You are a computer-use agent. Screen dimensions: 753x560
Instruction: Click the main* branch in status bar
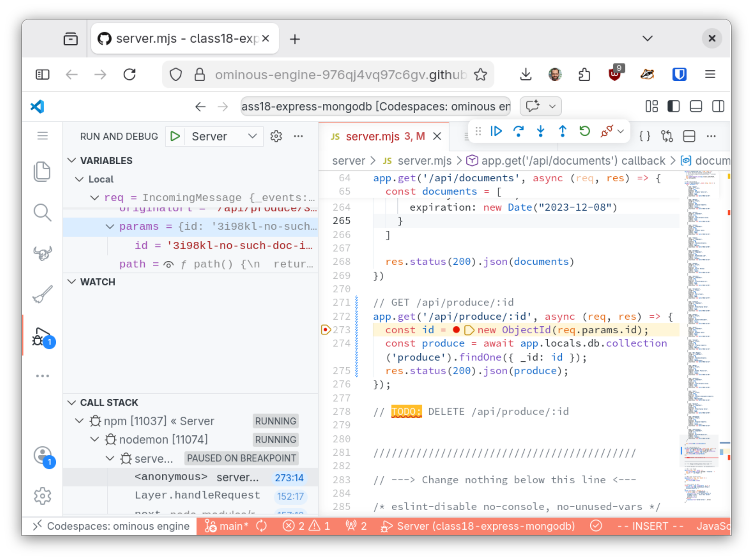coord(227,526)
